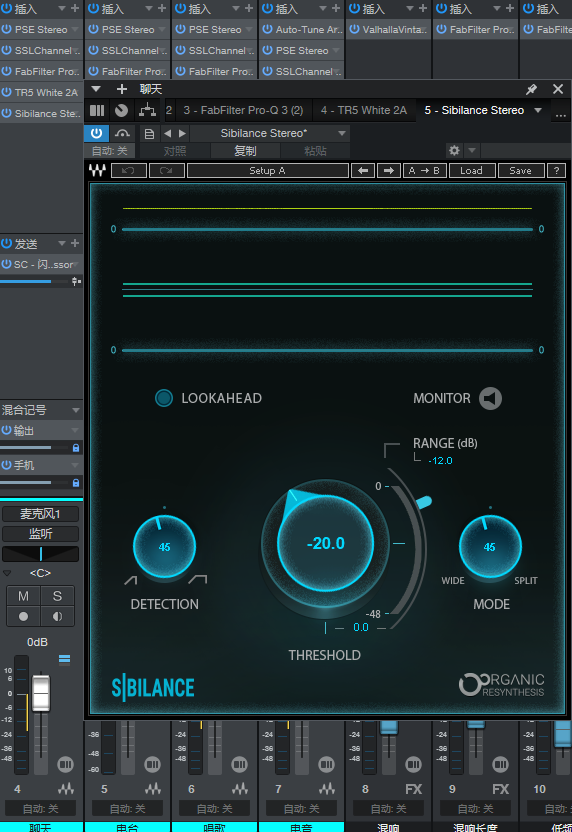The image size is (572, 832).
Task: Go to next preset arrow
Action: [183, 134]
